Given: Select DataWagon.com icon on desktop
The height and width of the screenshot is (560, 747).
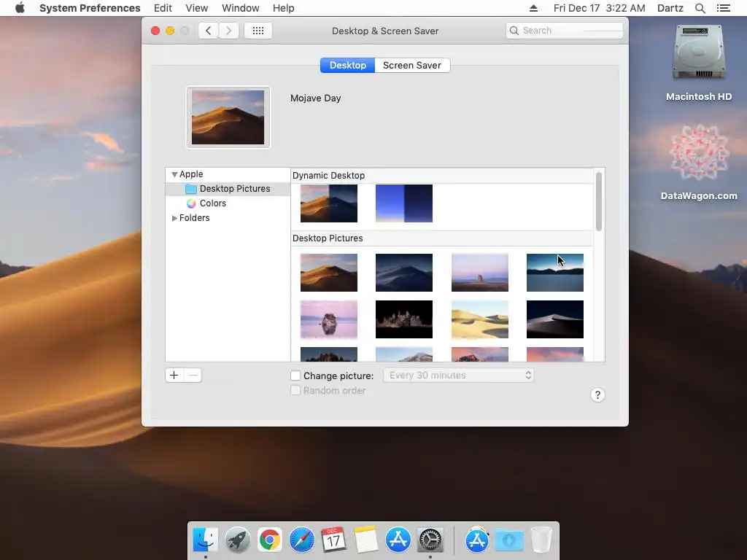Looking at the screenshot, I should point(699,162).
